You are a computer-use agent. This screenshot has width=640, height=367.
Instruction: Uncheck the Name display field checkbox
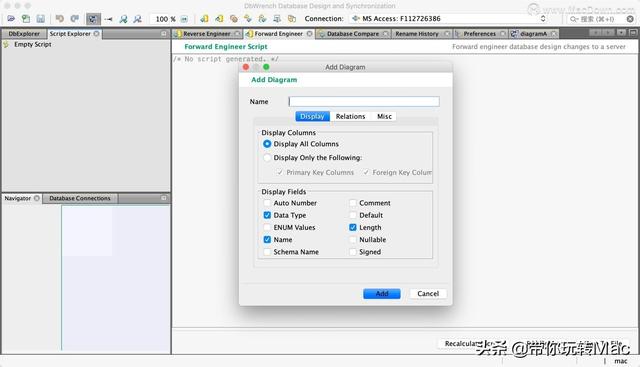267,240
